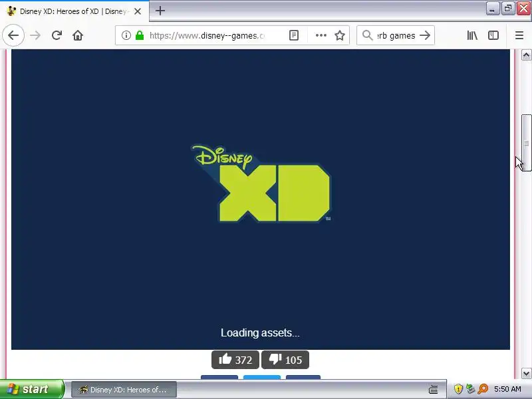Open the Firefox hamburger menu
This screenshot has height=399, width=532.
coord(519,35)
